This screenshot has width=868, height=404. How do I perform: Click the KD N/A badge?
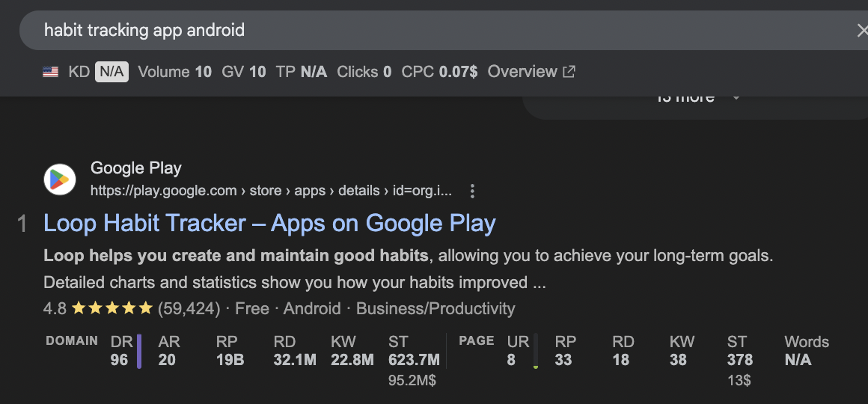point(111,72)
